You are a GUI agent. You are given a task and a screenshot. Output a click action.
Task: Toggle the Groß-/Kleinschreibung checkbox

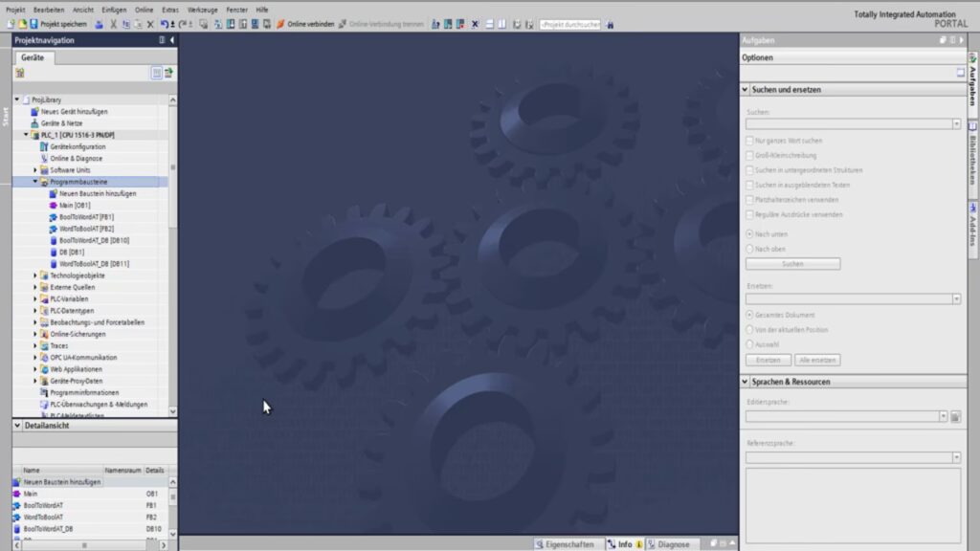(x=749, y=155)
